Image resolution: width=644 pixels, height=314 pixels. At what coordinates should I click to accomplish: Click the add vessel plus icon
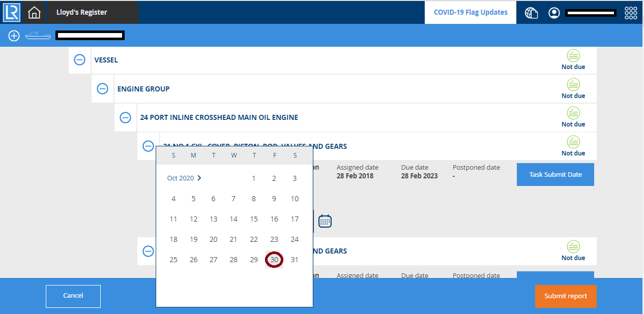[x=14, y=36]
